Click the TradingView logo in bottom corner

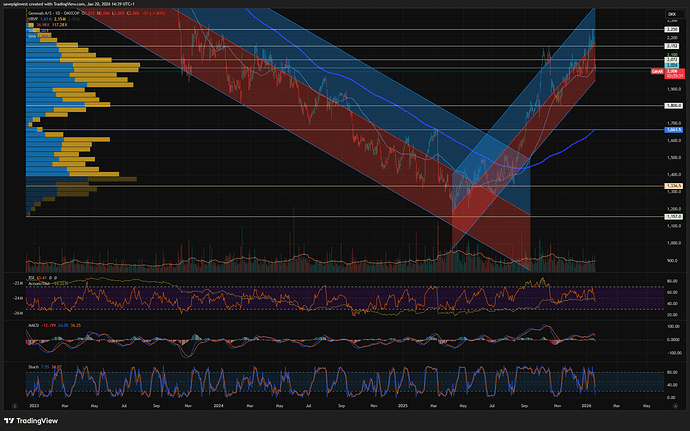[x=37, y=421]
